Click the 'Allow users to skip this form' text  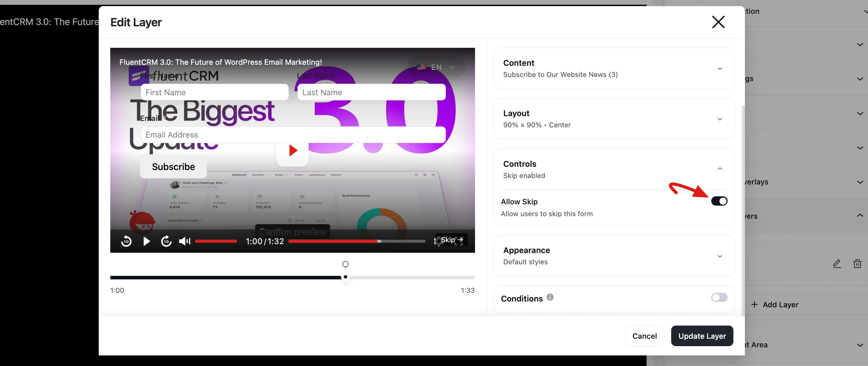coord(547,214)
